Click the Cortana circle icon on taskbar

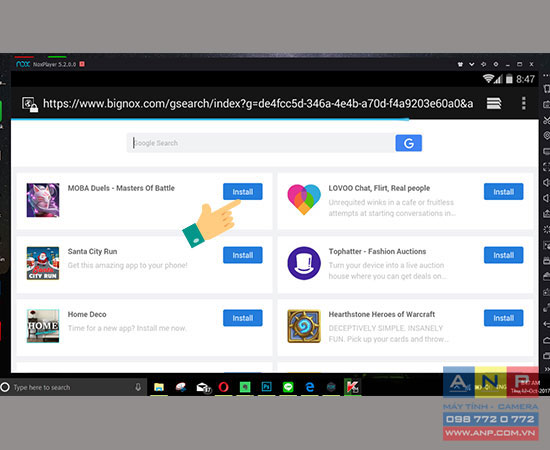coord(5,387)
